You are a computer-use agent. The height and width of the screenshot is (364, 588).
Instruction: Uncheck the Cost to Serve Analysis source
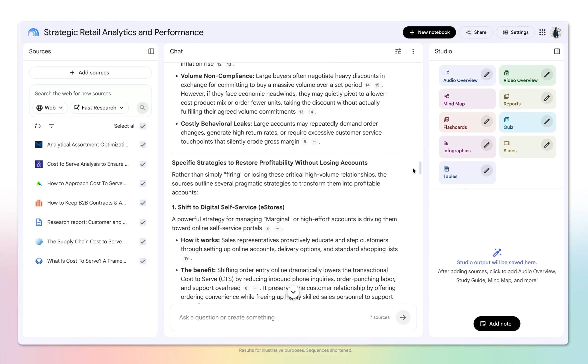143,164
